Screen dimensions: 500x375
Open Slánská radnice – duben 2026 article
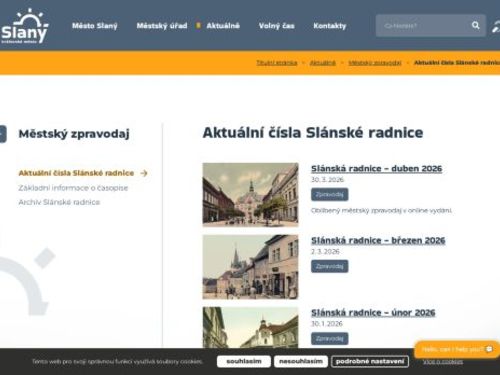click(x=377, y=169)
